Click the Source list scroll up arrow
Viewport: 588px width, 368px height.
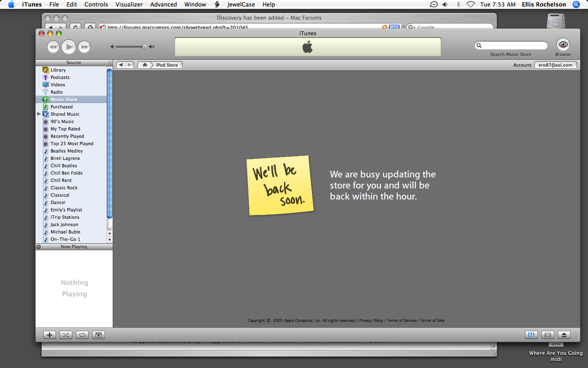pos(109,233)
